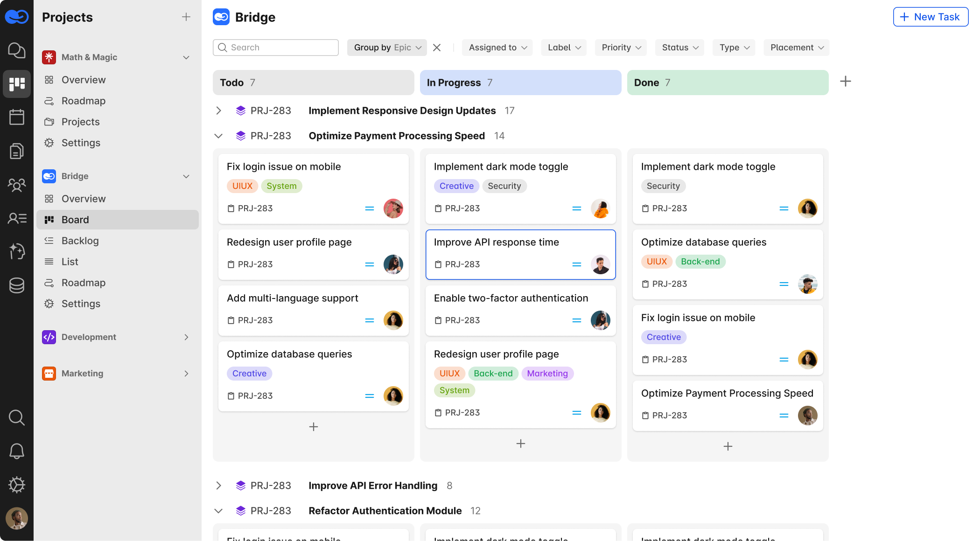Image resolution: width=980 pixels, height=541 pixels.
Task: Open the documents icon in left rail
Action: [x=17, y=151]
